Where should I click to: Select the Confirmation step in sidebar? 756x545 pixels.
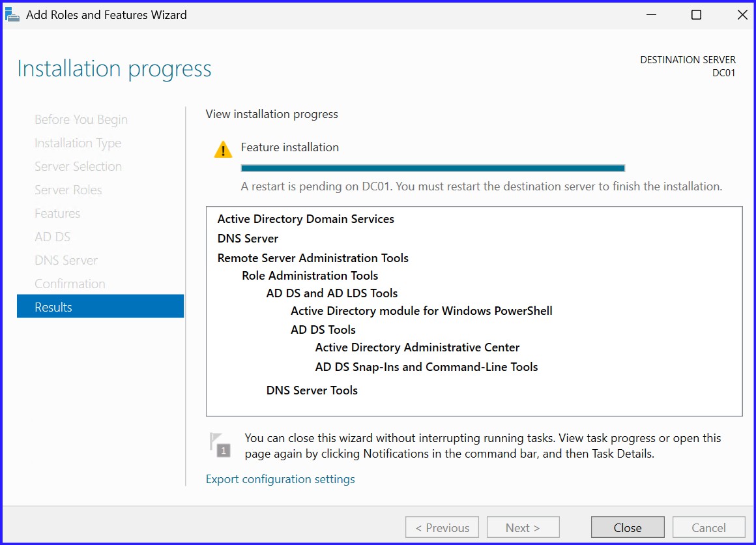pos(70,284)
